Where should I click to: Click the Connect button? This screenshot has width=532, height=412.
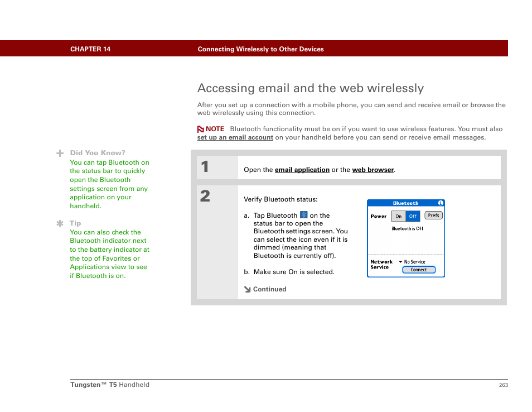(x=419, y=270)
